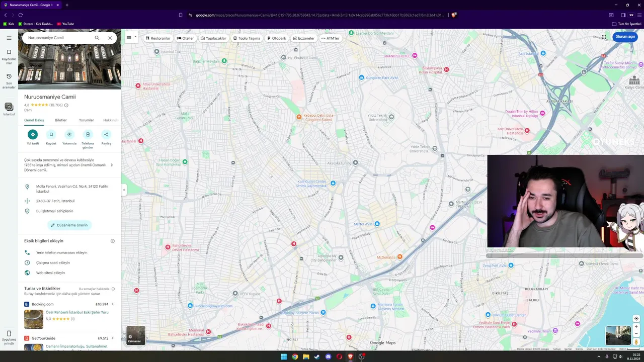Click the mosque header photo
The height and width of the screenshot is (362, 644).
(x=69, y=67)
